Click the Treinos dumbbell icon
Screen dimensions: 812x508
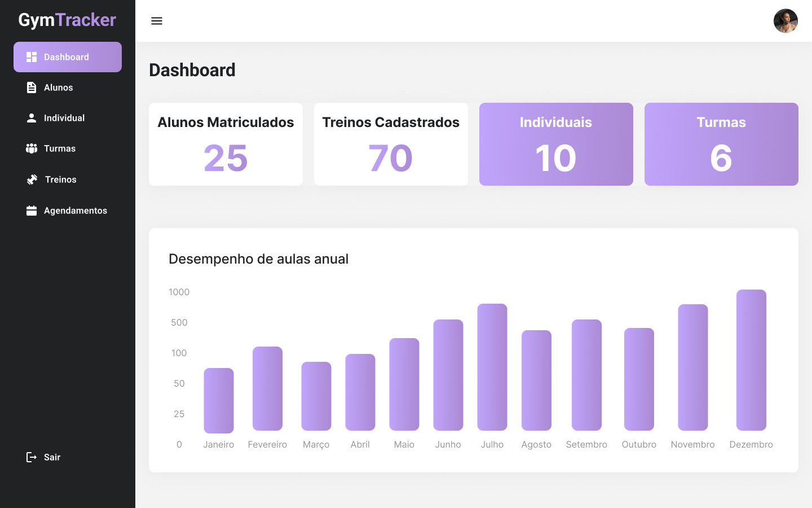(x=32, y=179)
